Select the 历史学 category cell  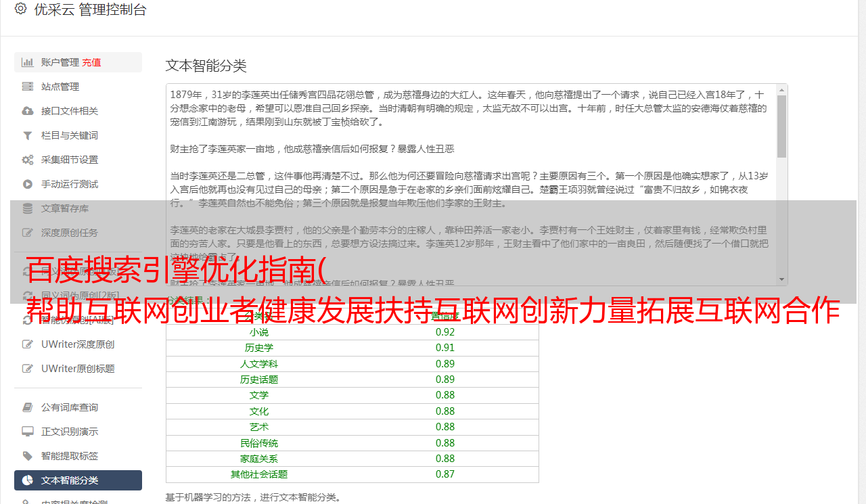tap(259, 348)
